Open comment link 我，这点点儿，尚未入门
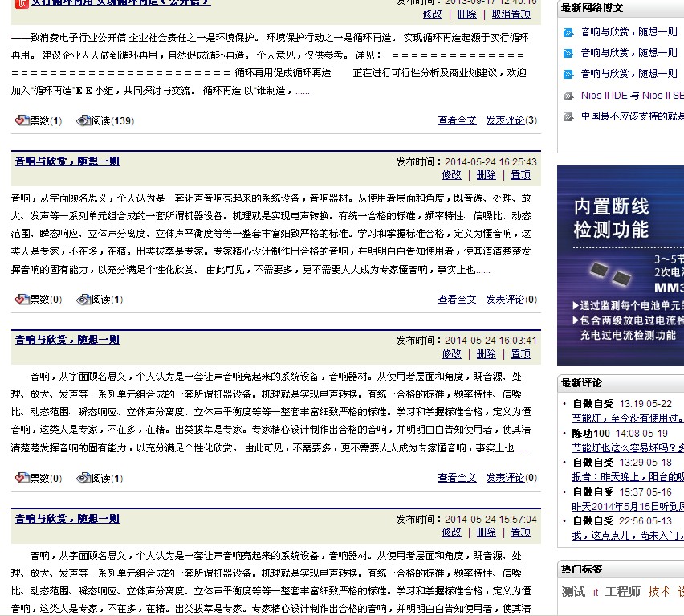 [x=628, y=536]
